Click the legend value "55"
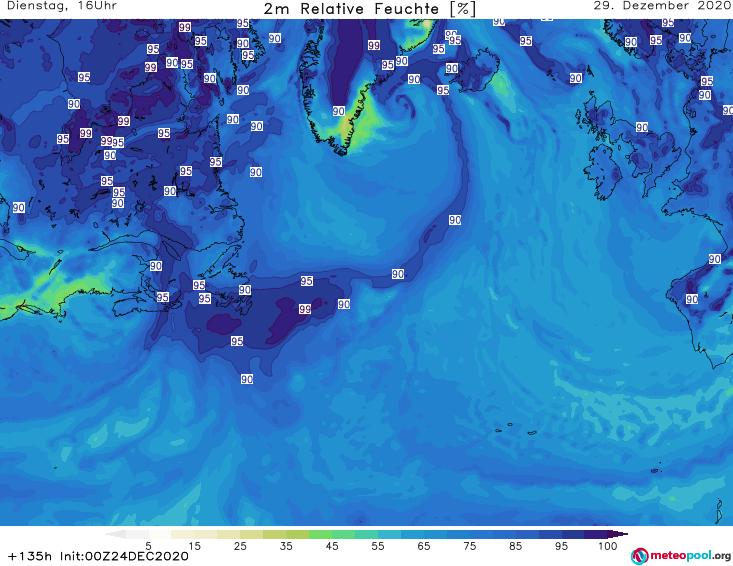Image resolution: width=733 pixels, height=566 pixels. click(377, 546)
